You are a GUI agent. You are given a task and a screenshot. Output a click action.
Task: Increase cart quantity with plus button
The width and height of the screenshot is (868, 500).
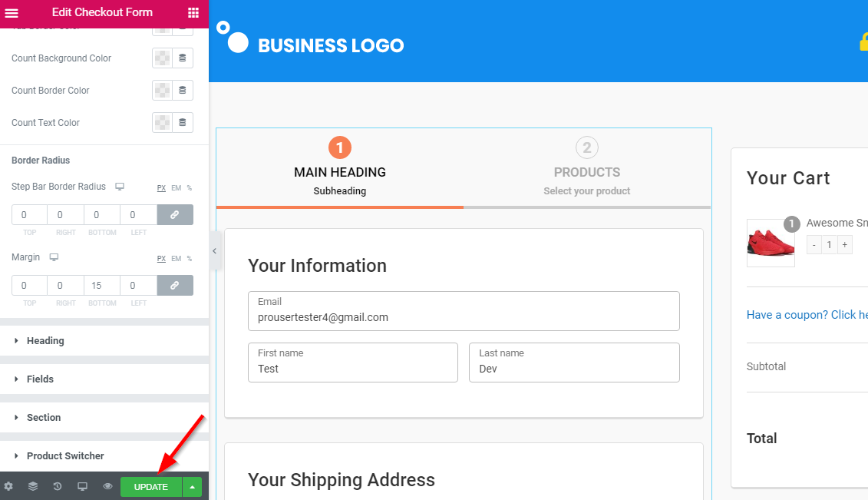pyautogui.click(x=845, y=245)
